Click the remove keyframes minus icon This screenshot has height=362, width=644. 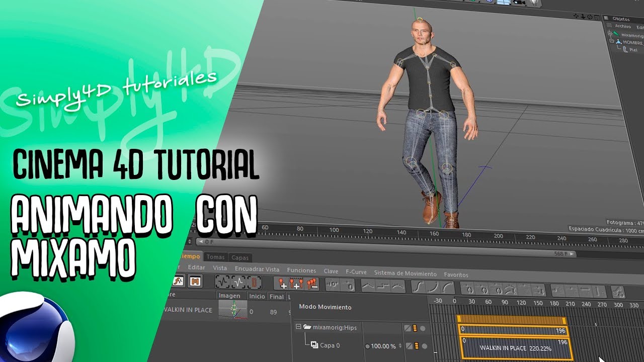311,283
